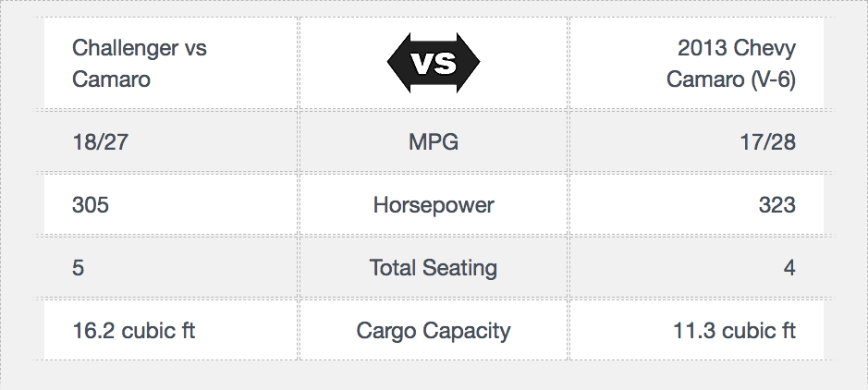Click the Horsepower row label
The image size is (868, 390).
click(434, 205)
